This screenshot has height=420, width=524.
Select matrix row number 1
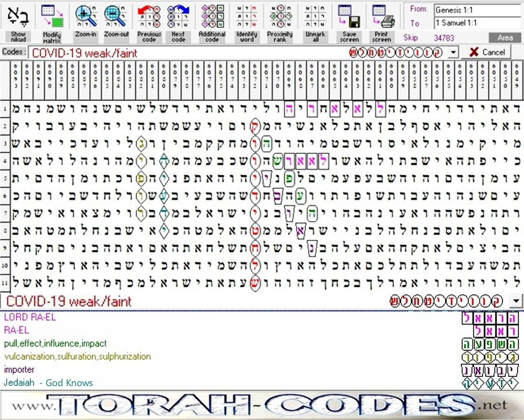coord(5,109)
